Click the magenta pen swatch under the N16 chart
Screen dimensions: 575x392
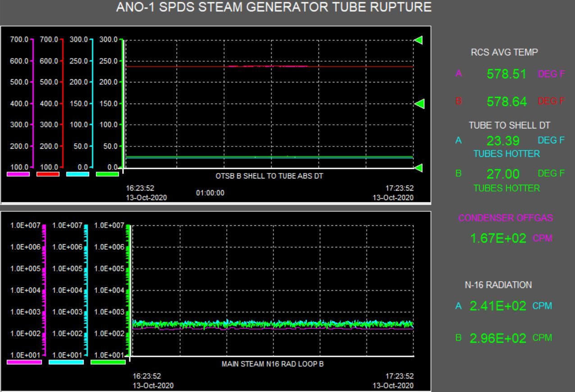pos(24,362)
